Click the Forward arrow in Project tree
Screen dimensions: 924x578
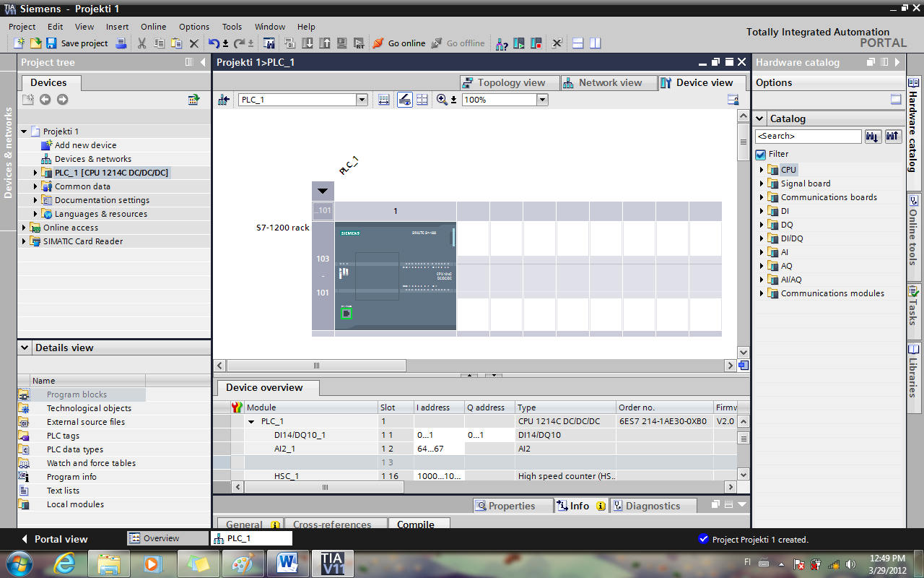point(63,100)
